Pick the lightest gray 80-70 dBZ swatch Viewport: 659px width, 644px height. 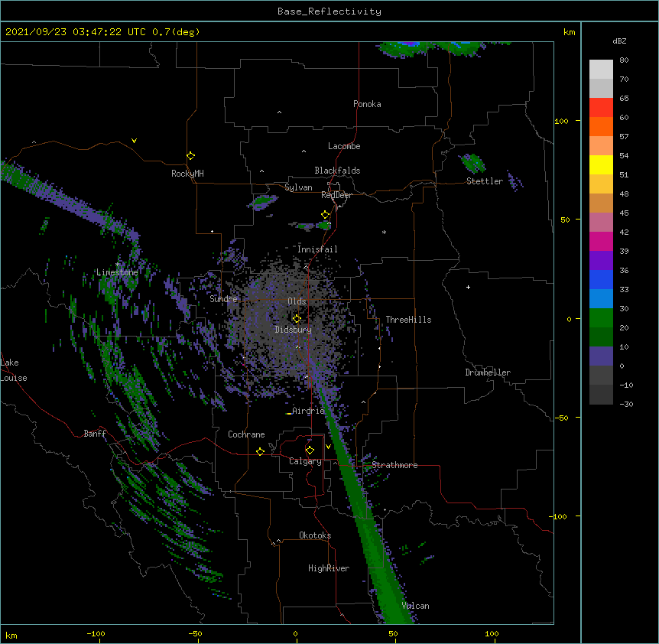(x=601, y=69)
